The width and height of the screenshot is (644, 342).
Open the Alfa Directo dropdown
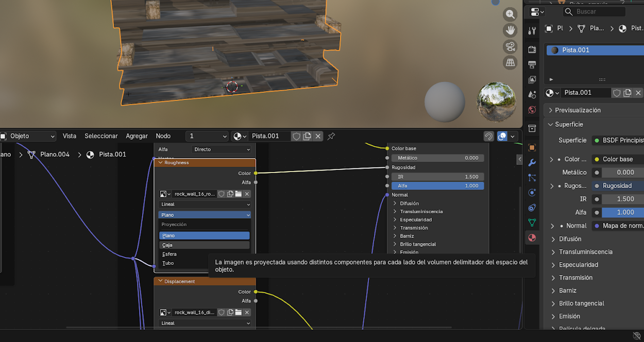pyautogui.click(x=222, y=149)
